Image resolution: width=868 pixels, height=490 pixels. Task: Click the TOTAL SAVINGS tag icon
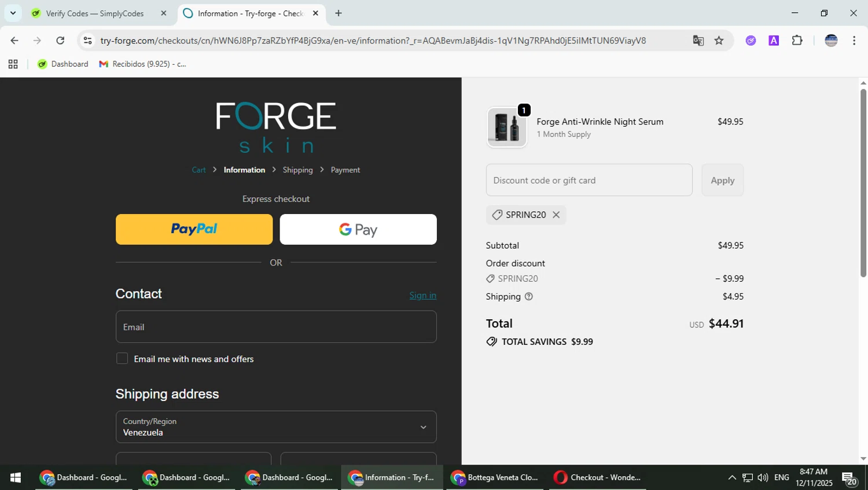click(492, 342)
